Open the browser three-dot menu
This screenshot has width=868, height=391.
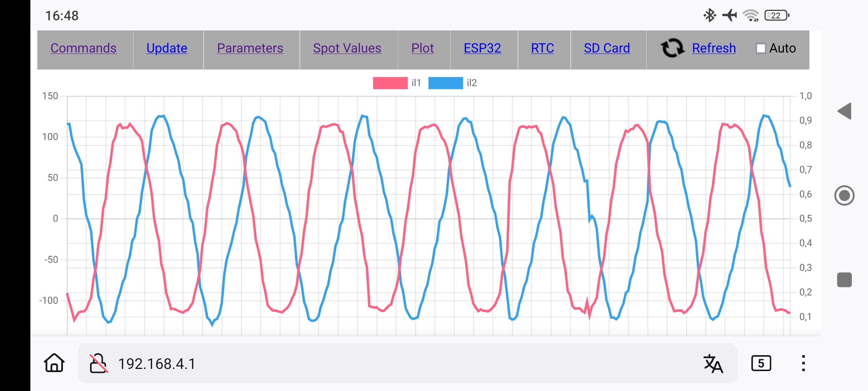803,363
